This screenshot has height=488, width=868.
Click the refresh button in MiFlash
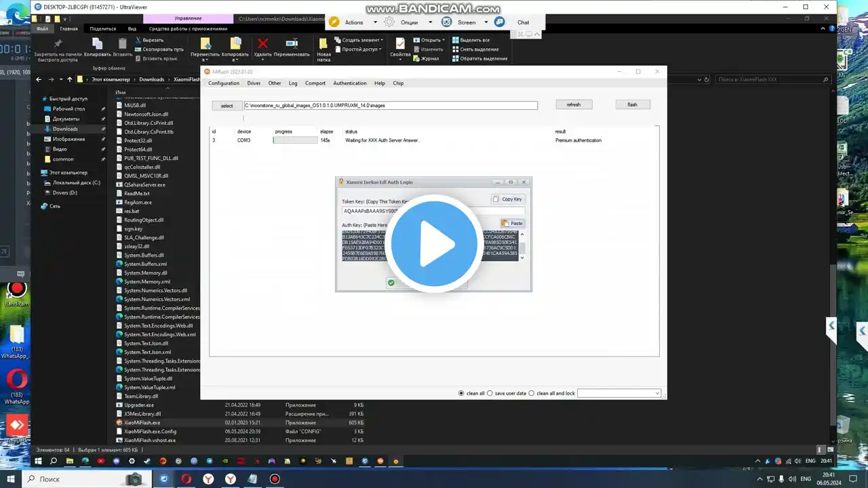(x=574, y=104)
